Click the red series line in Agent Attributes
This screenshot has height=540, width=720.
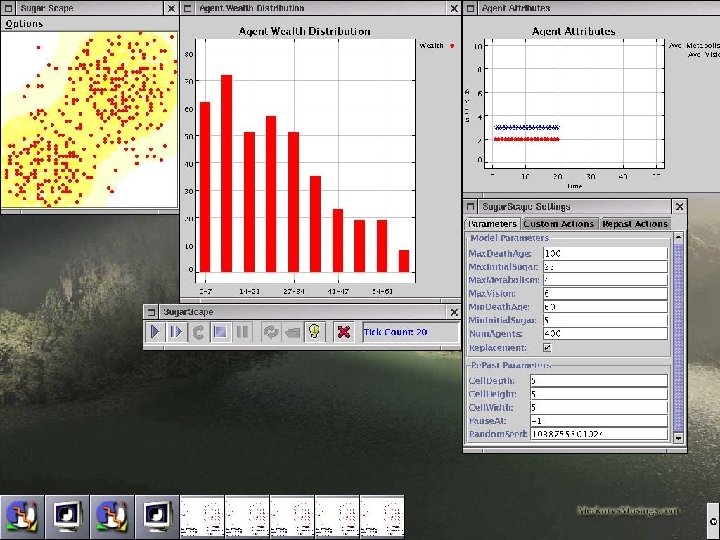527,139
